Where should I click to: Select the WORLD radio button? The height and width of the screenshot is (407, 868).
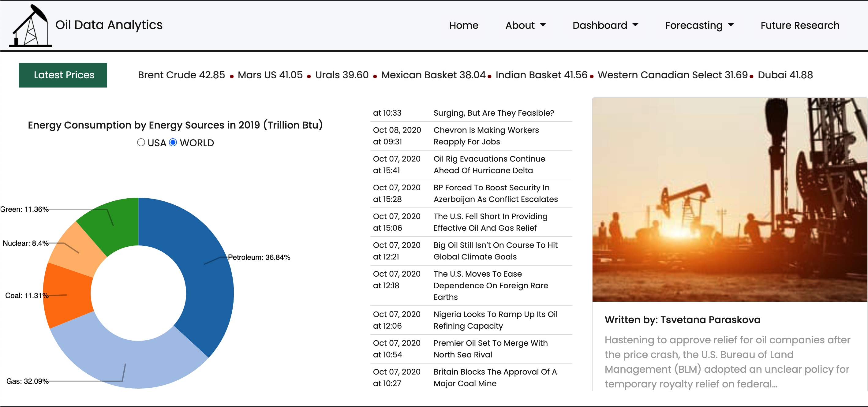[173, 143]
